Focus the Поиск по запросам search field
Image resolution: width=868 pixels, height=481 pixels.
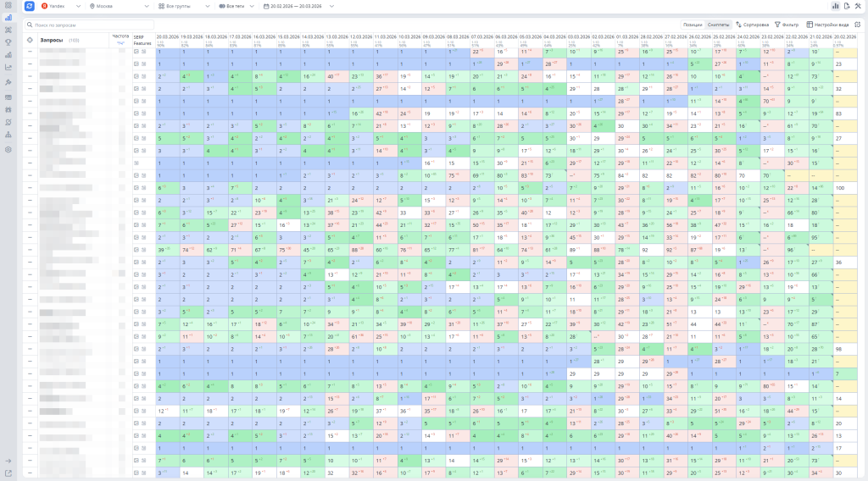pyautogui.click(x=89, y=25)
